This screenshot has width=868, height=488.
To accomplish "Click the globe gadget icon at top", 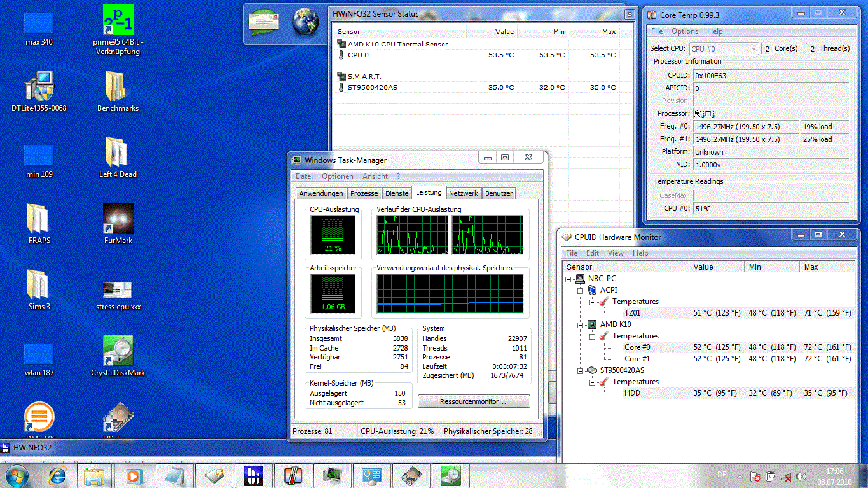I will pos(305,22).
